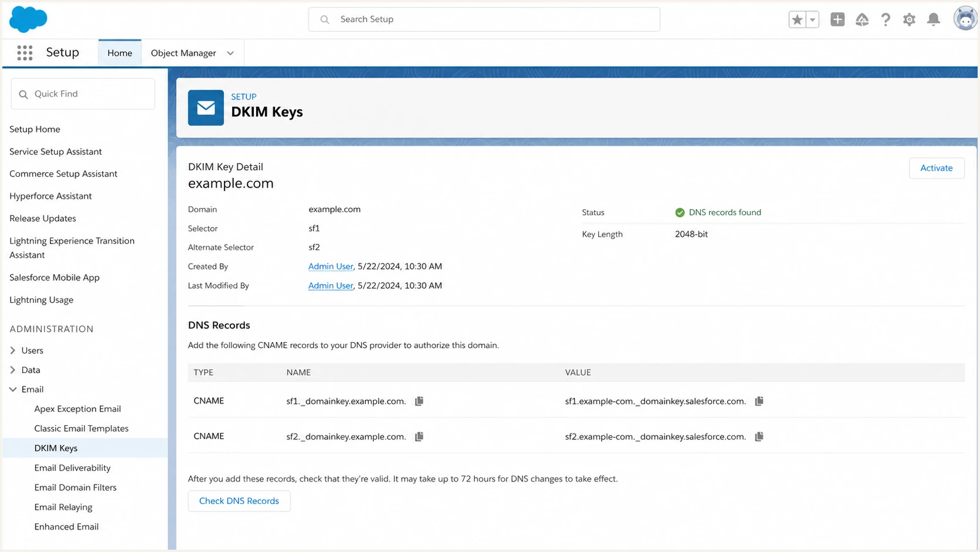Switch to the Object Manager tab
980x552 pixels.
click(183, 53)
